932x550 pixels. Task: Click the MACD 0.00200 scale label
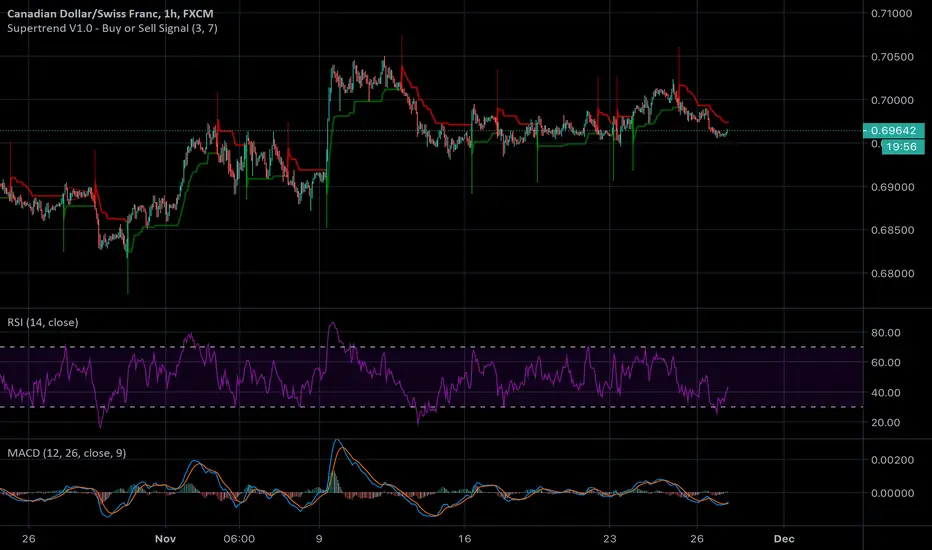892,460
